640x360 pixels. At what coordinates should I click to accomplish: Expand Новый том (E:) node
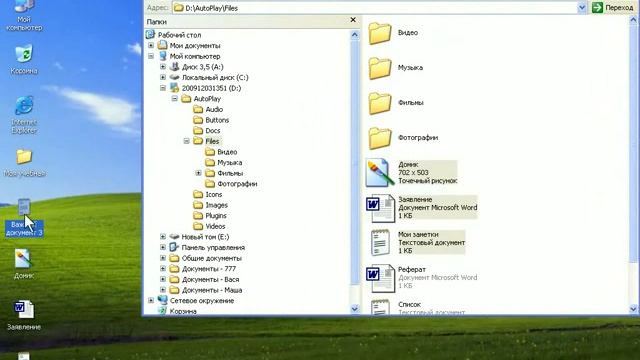click(163, 237)
